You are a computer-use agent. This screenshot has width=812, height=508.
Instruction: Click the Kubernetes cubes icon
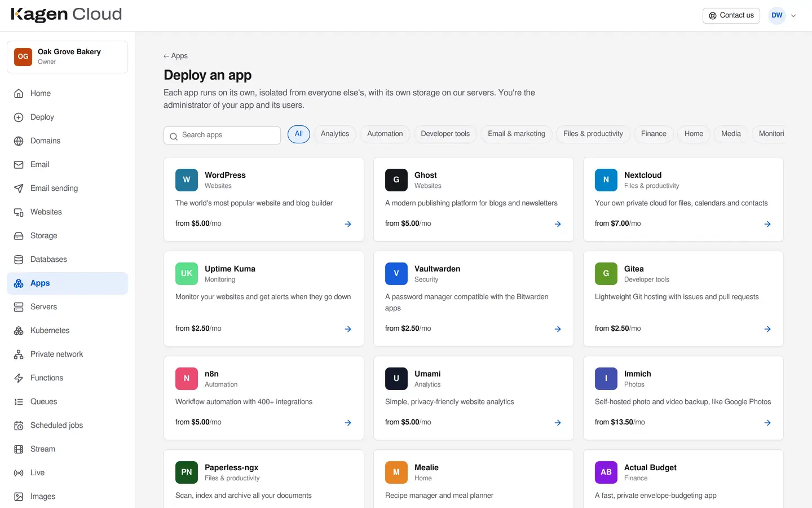point(19,331)
